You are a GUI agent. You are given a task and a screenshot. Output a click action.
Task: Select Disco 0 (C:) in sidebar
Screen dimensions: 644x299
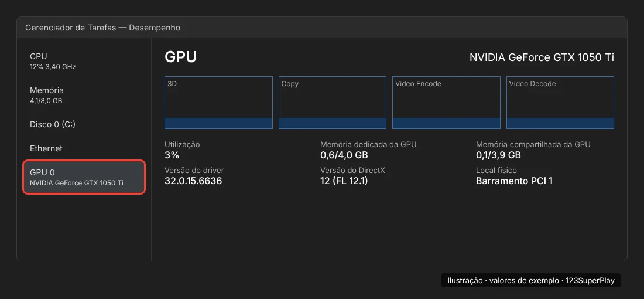[84, 124]
